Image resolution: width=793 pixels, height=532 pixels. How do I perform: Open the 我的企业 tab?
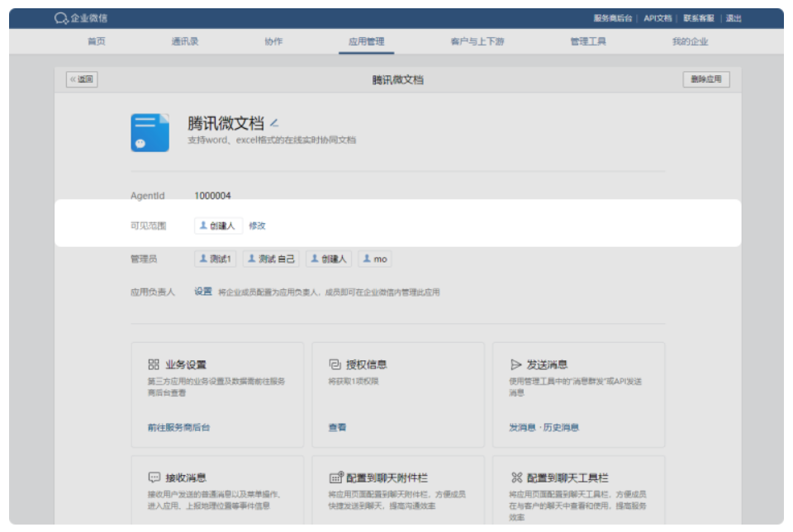pyautogui.click(x=690, y=41)
